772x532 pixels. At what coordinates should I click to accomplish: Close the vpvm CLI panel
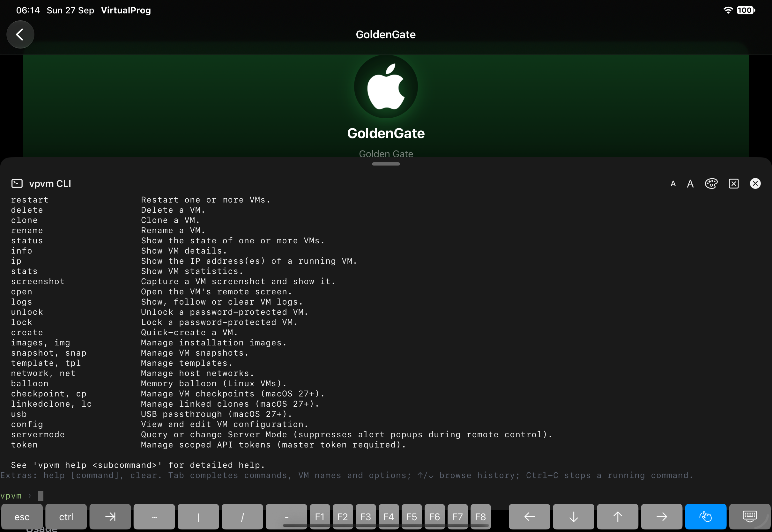755,183
